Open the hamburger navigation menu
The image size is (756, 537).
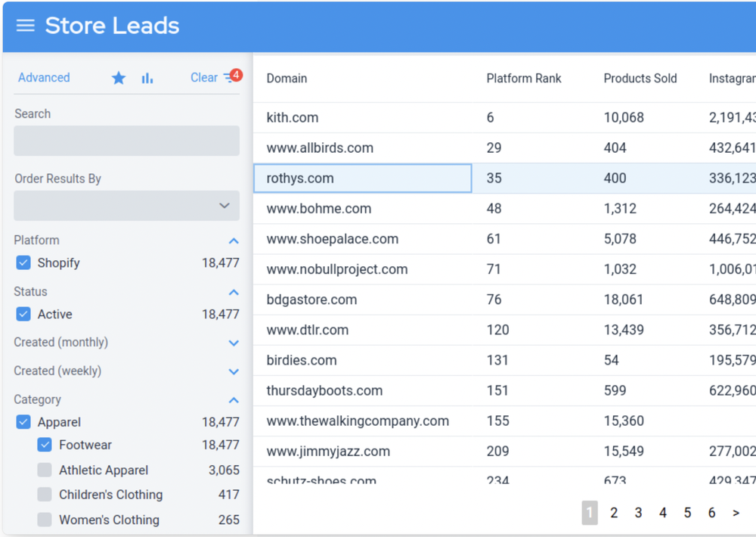(25, 25)
